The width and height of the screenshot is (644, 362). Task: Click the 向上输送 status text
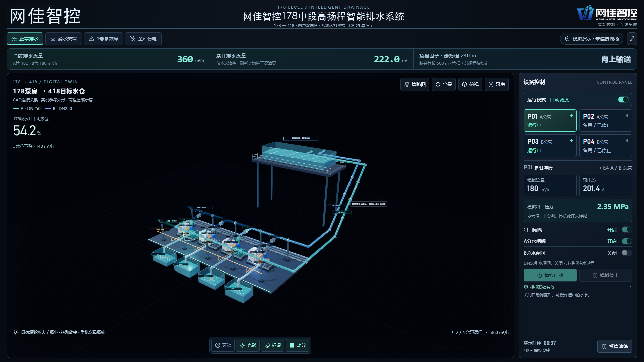(616, 59)
